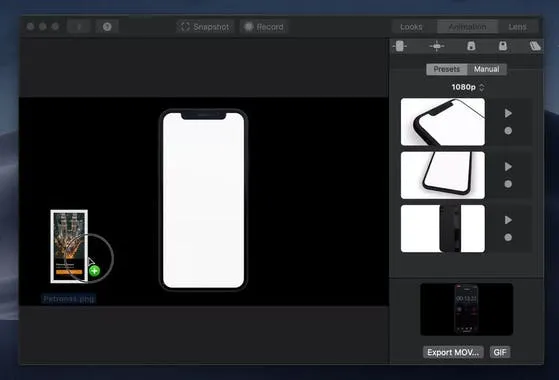This screenshot has width=559, height=380.
Task: Open the Lens tab
Action: pyautogui.click(x=517, y=27)
